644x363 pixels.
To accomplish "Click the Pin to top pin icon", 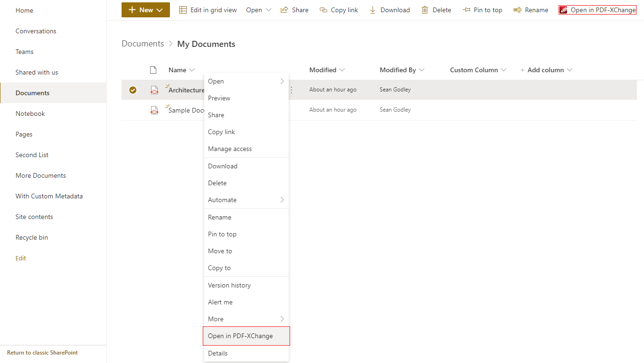I will [x=466, y=10].
